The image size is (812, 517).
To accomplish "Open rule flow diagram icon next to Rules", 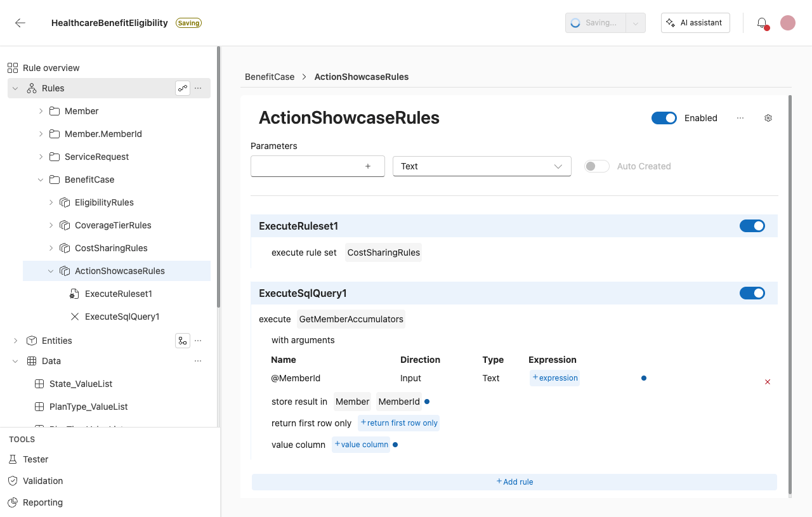I will (x=183, y=88).
